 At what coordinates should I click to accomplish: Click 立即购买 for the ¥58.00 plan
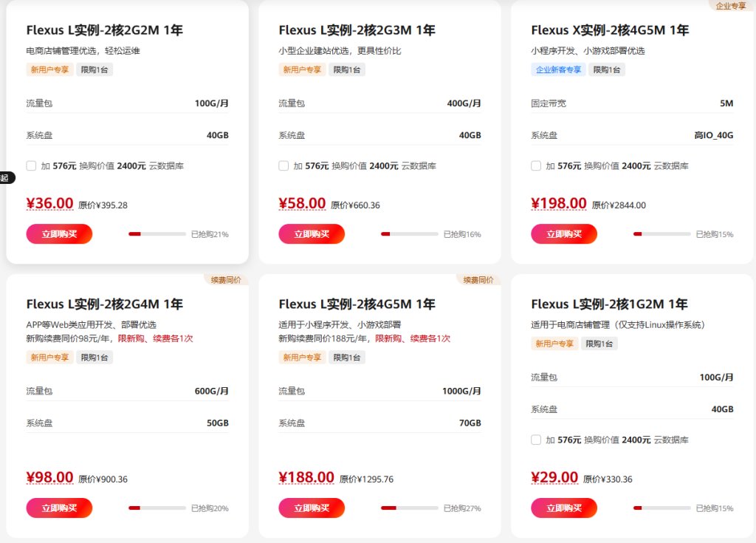coord(312,234)
